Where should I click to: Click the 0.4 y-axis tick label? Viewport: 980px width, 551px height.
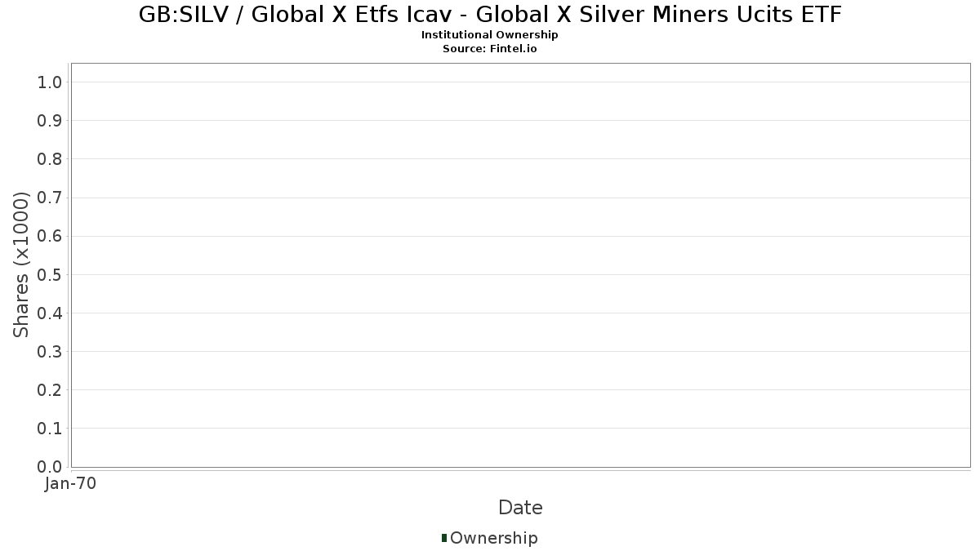pyautogui.click(x=50, y=313)
